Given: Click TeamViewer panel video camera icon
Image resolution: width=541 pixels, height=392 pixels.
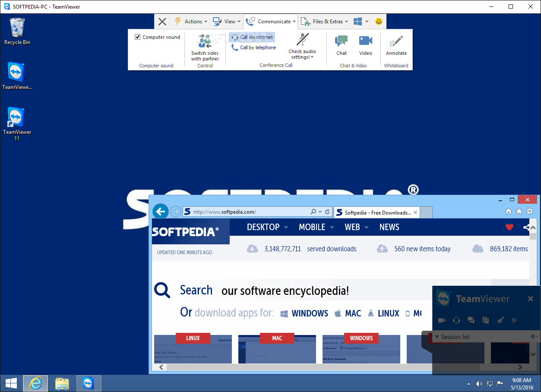Looking at the screenshot, I should tap(442, 320).
